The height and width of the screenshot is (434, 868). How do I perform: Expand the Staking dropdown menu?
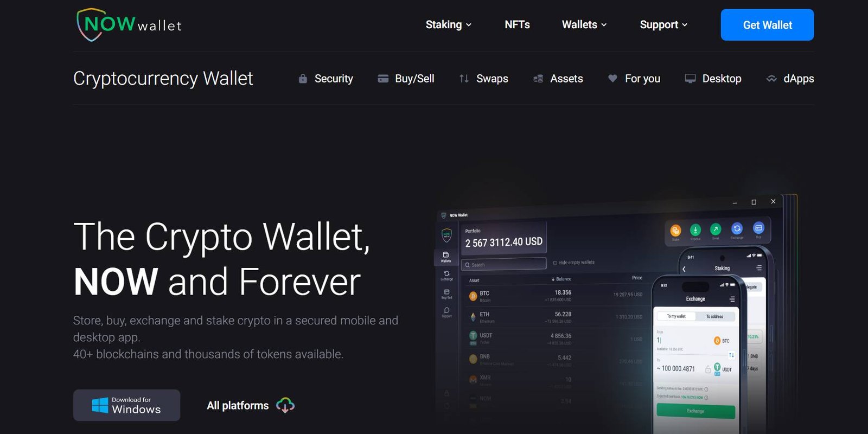point(449,24)
